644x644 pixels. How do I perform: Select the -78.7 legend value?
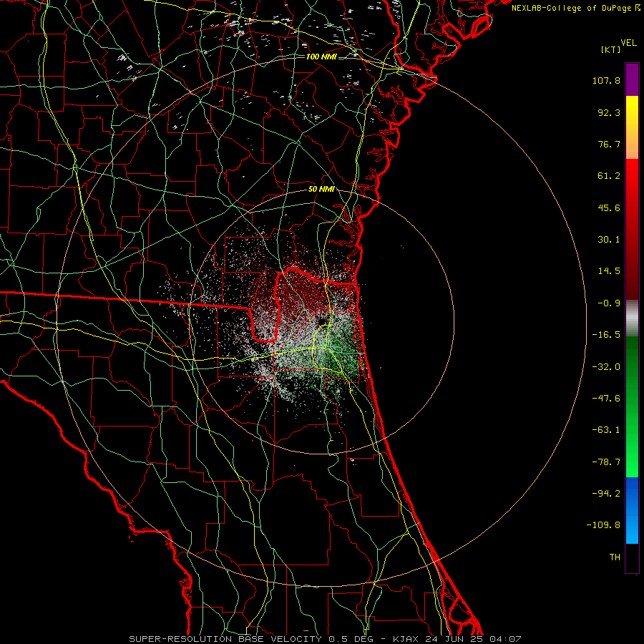(x=606, y=462)
